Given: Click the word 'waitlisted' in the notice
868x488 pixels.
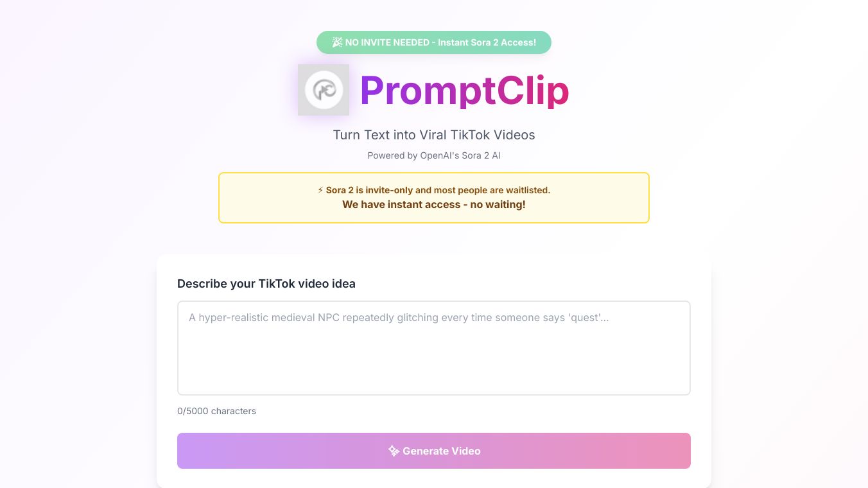Looking at the screenshot, I should (527, 190).
